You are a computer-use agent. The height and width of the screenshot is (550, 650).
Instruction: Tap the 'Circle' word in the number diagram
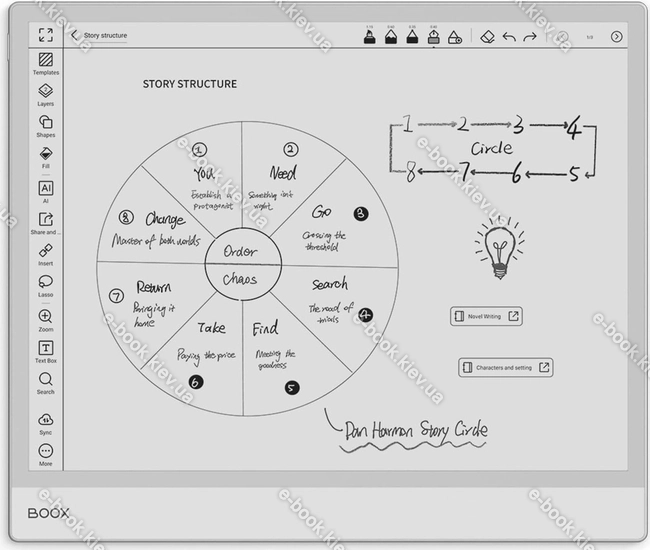[491, 148]
